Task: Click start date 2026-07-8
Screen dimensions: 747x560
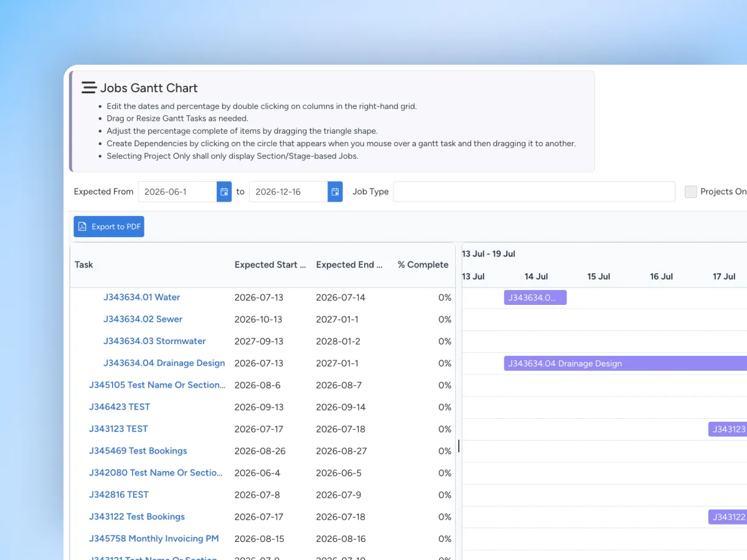Action: 257,495
